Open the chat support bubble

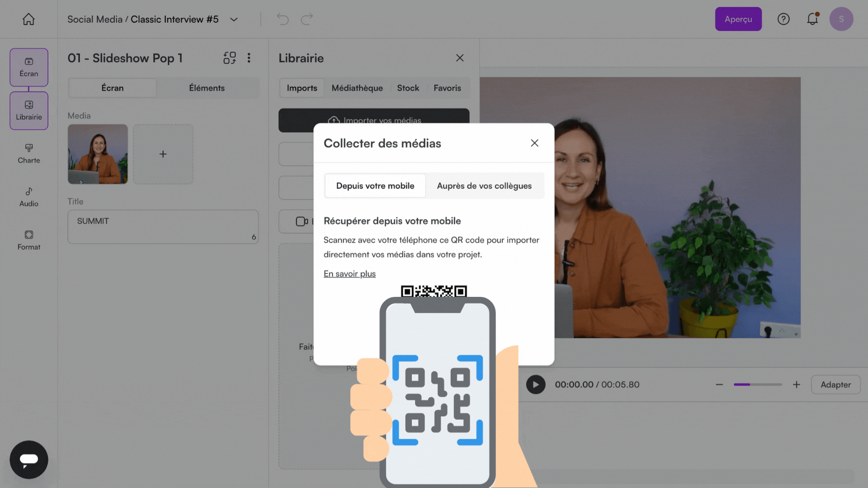point(29,460)
